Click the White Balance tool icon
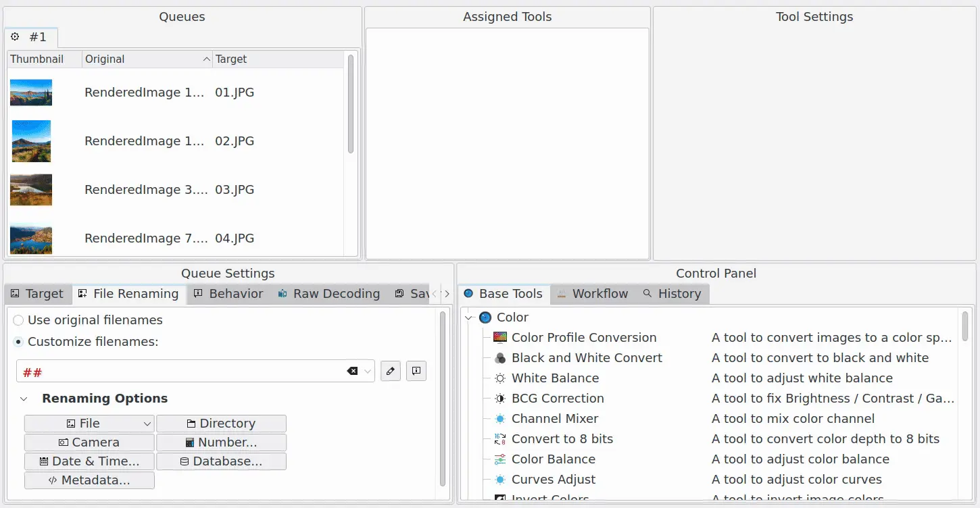Image resolution: width=980 pixels, height=508 pixels. (500, 378)
